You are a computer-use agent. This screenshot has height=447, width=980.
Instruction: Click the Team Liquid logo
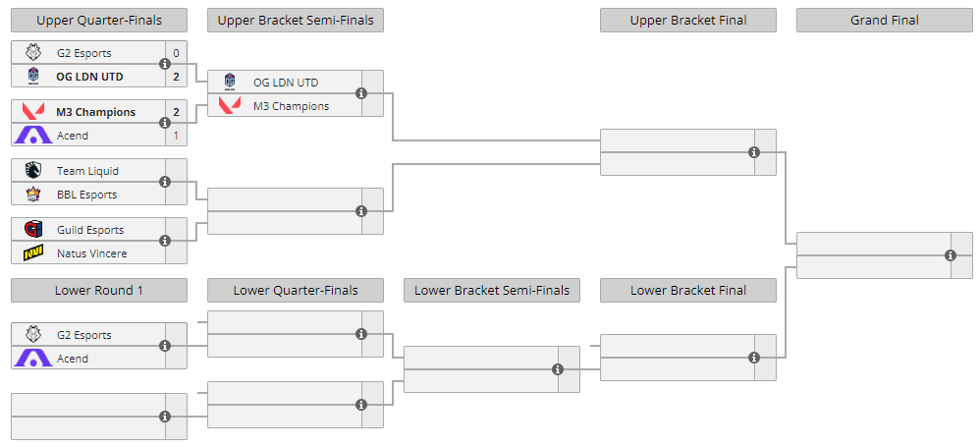pos(33,170)
